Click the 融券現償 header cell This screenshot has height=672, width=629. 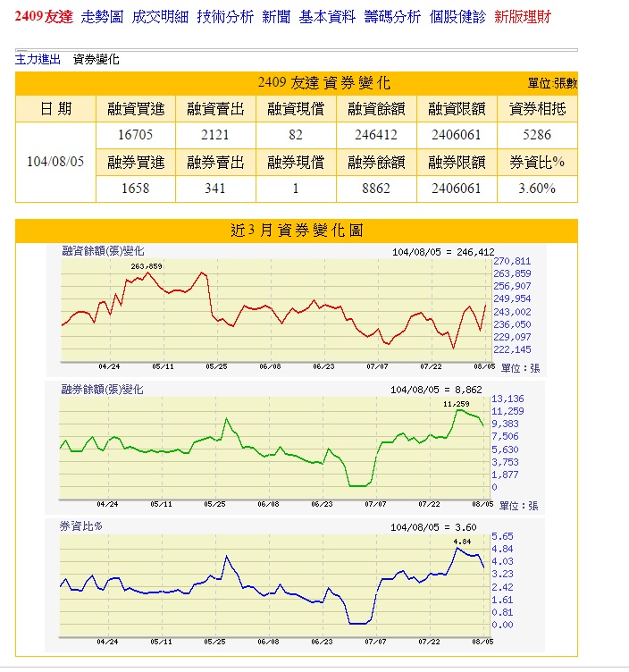coord(296,163)
